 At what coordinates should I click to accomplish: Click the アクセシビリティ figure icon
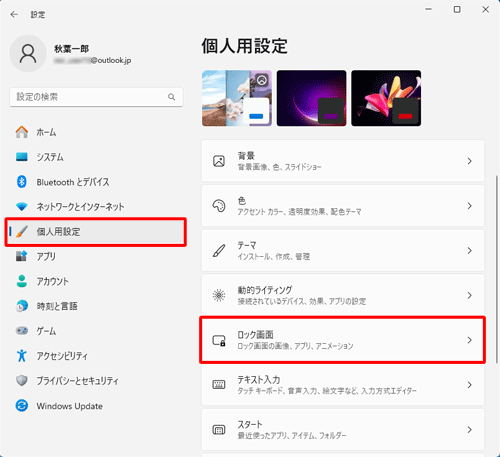click(x=22, y=356)
